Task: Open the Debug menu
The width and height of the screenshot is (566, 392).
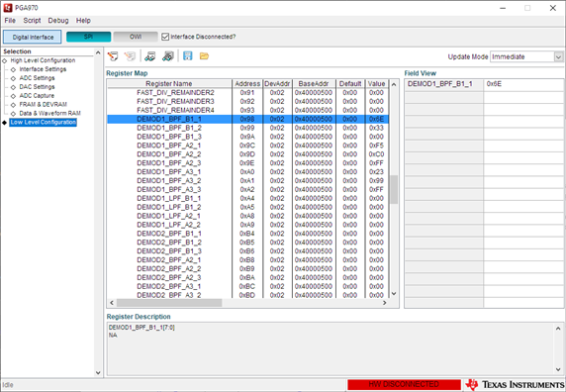Action: 58,21
